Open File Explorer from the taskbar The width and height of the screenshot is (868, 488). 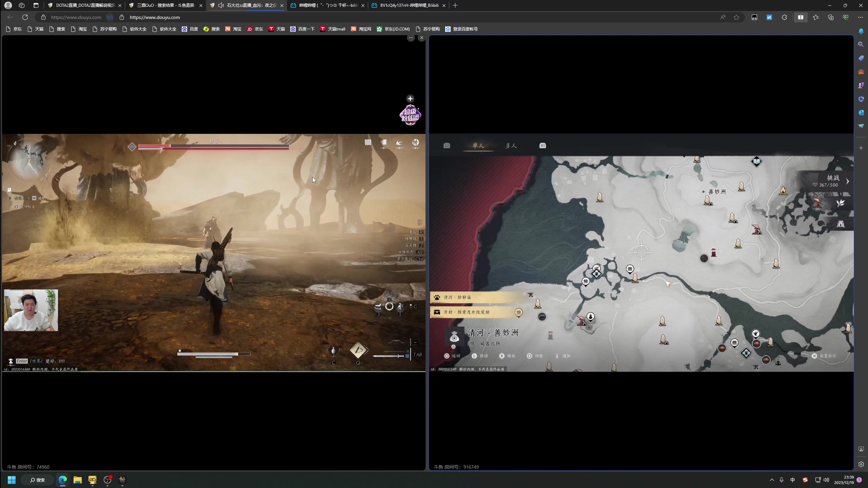(x=78, y=480)
